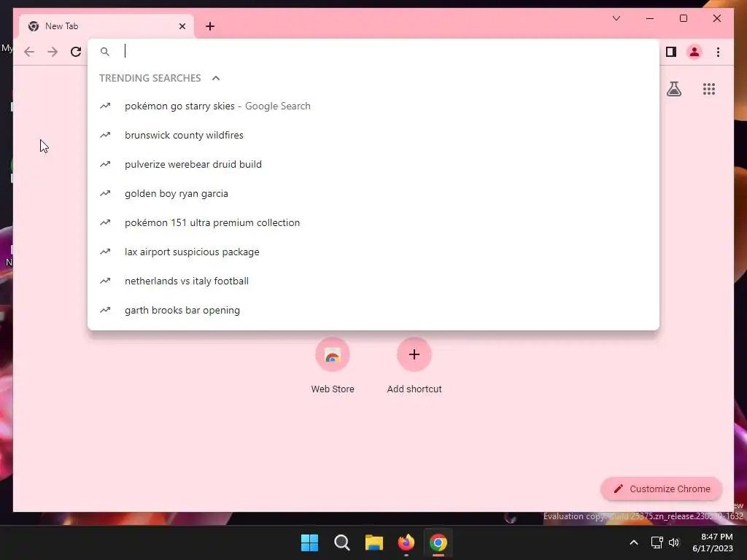Image resolution: width=747 pixels, height=560 pixels.
Task: Collapse the Trending Searches section
Action: 216,78
